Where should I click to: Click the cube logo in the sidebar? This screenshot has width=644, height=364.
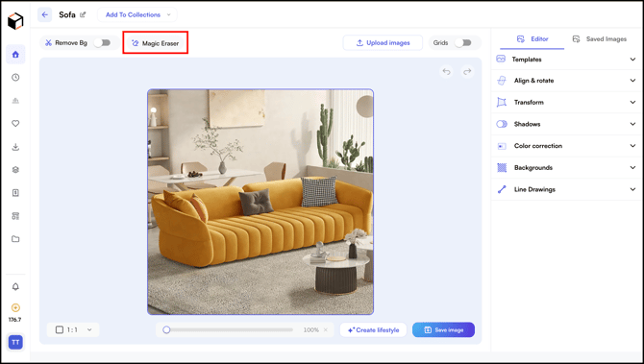click(x=15, y=21)
